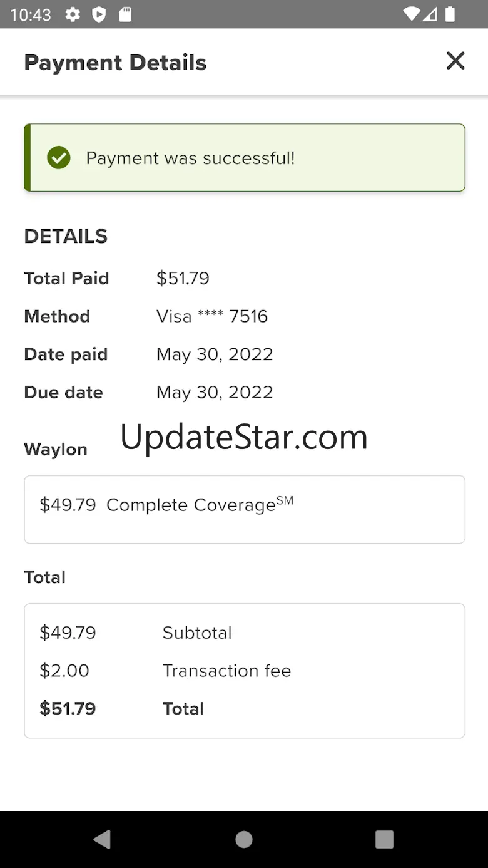This screenshot has width=488, height=868.
Task: Tap the settings gear in status bar
Action: pos(73,14)
